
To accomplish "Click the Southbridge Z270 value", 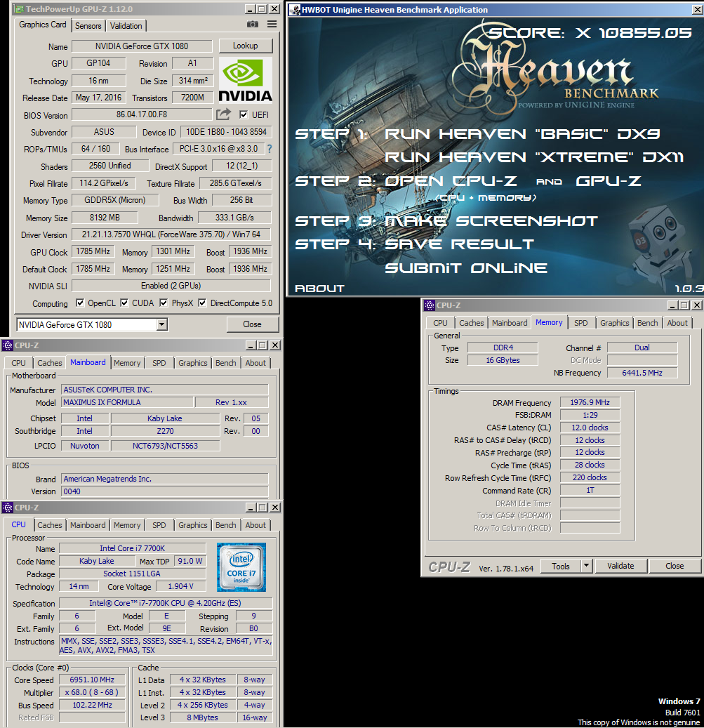I will pyautogui.click(x=165, y=431).
